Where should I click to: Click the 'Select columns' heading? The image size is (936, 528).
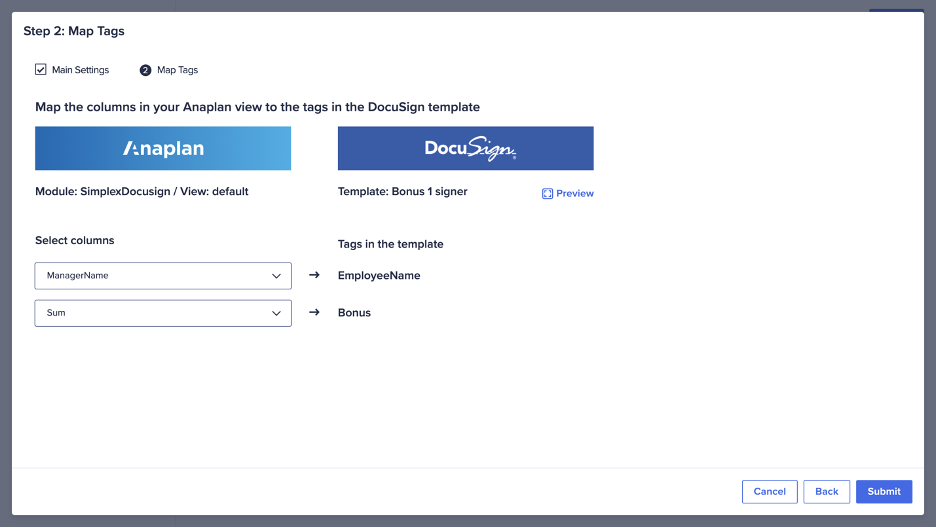[75, 240]
